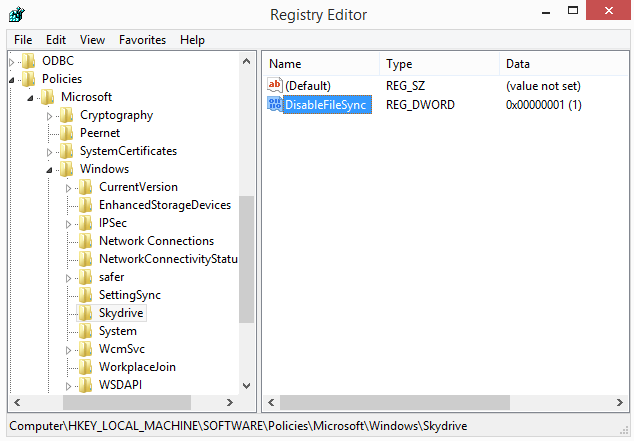The image size is (634, 441).
Task: Click the REG_SZ type cell
Action: [405, 86]
